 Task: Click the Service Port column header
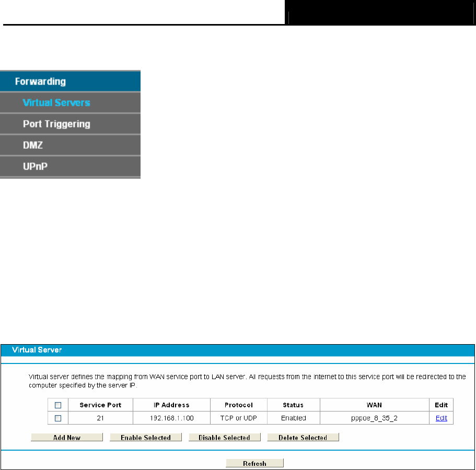[x=100, y=405]
